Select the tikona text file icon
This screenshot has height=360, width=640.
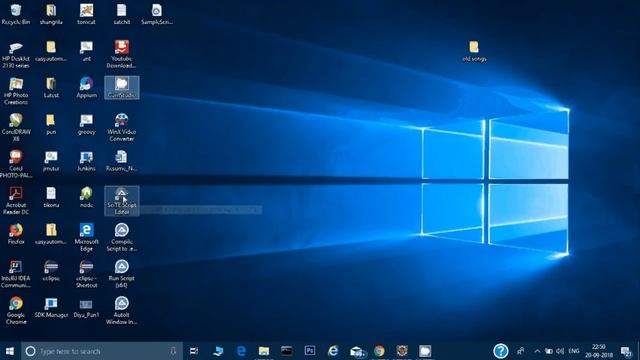(51, 198)
